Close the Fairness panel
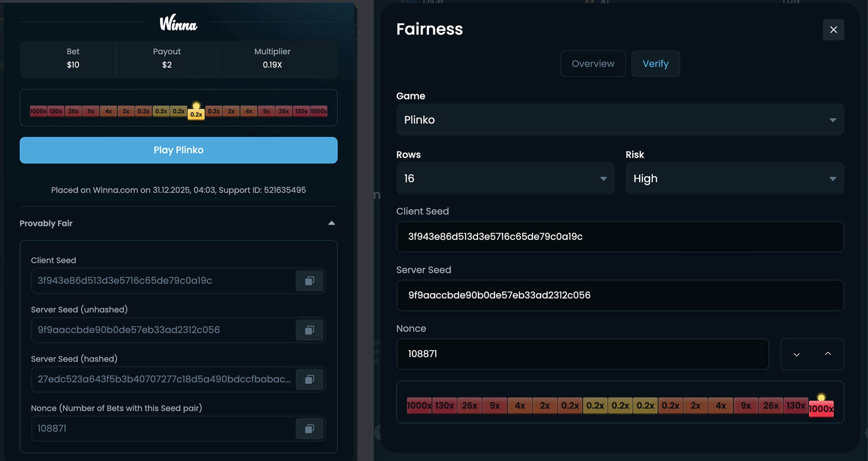Image resolution: width=868 pixels, height=461 pixels. pyautogui.click(x=833, y=30)
